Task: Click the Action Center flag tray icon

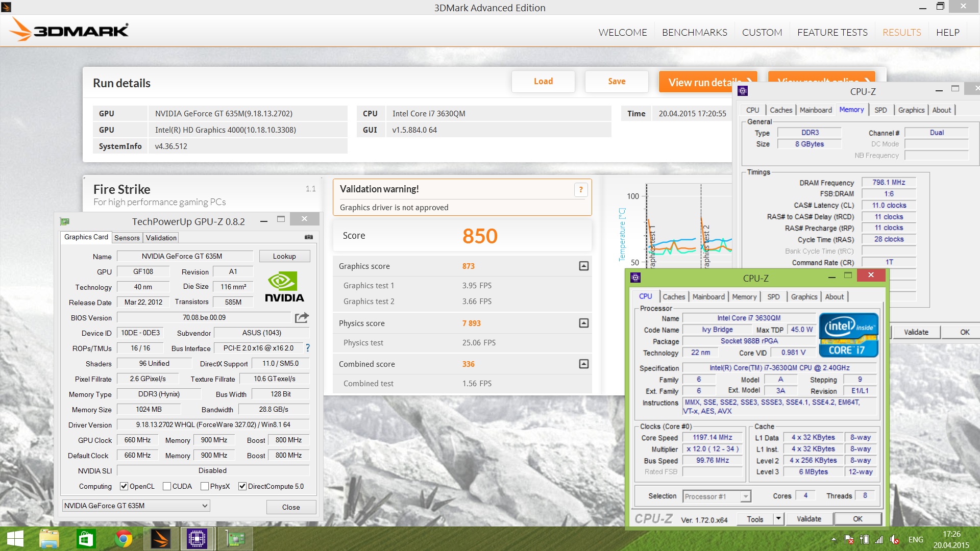Action: 849,539
